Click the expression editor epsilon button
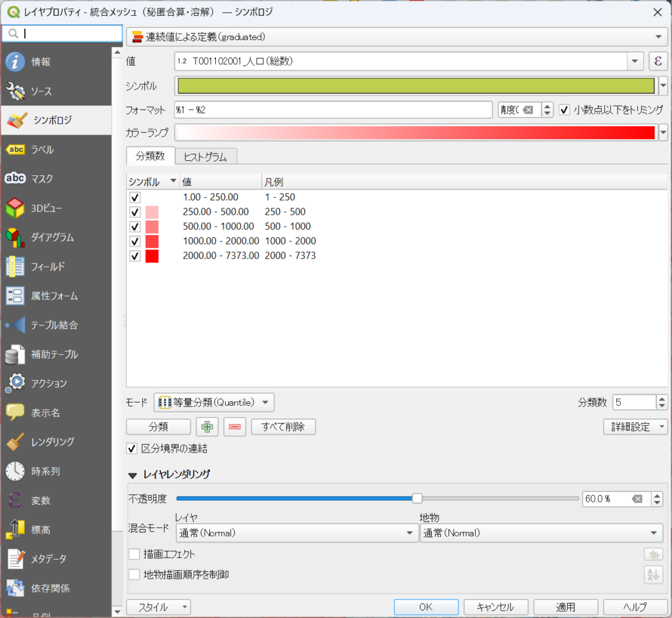This screenshot has height=618, width=672. 658,62
